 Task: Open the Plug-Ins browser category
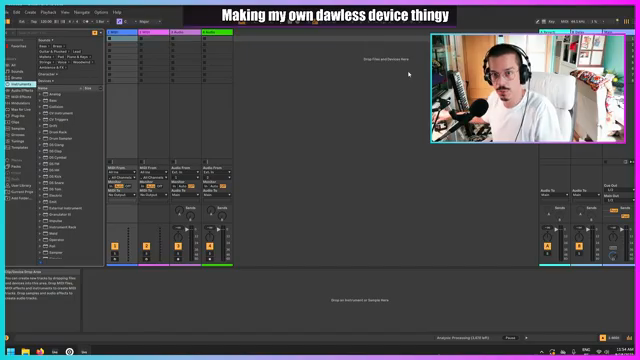point(18,116)
